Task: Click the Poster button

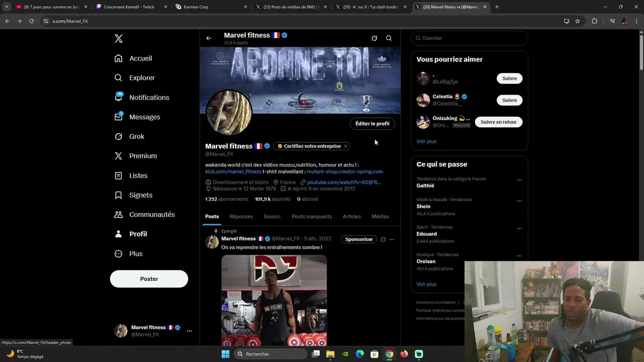Action: [x=149, y=279]
